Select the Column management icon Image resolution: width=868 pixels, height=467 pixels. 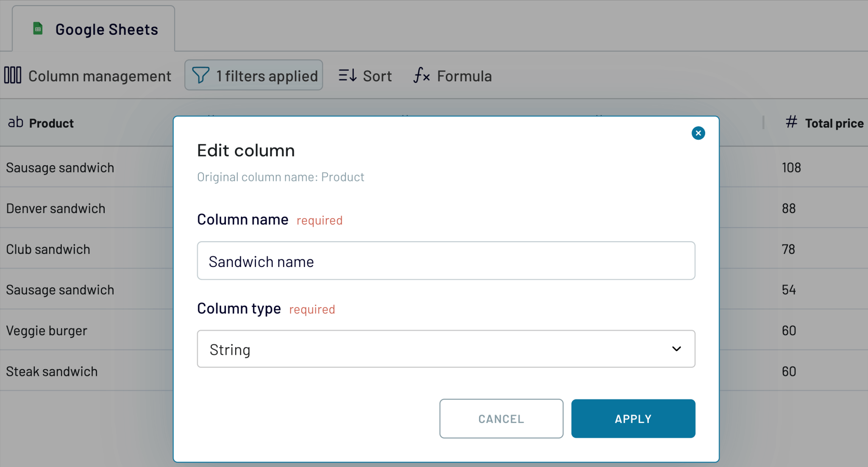coord(13,75)
